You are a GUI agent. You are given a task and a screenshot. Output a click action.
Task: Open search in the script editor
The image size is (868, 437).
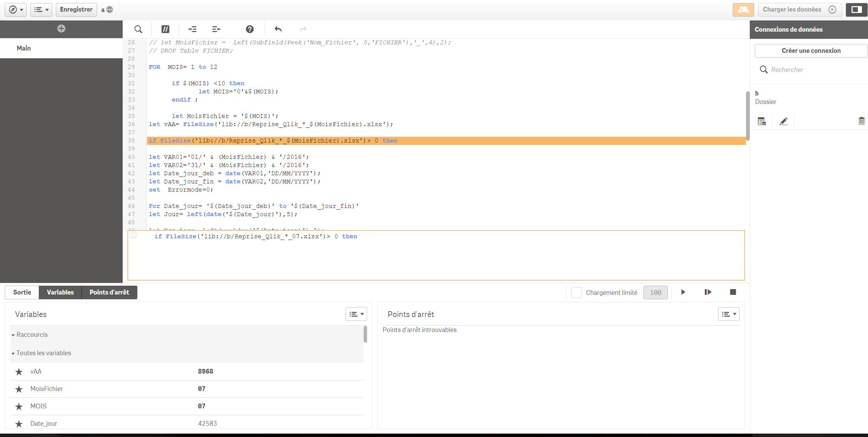click(138, 29)
